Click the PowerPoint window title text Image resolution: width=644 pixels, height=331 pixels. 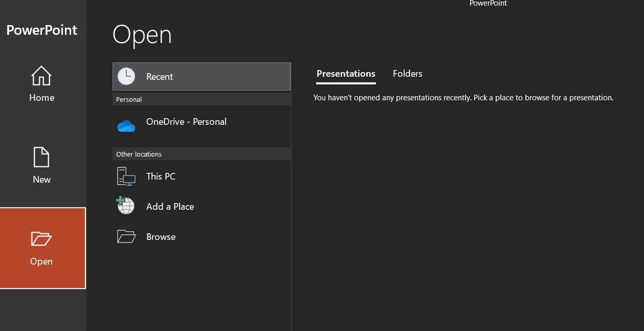488,3
